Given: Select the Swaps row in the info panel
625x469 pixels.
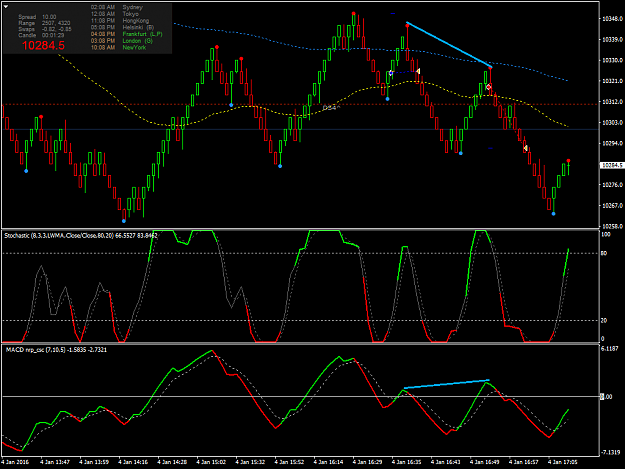Looking at the screenshot, I should point(45,29).
